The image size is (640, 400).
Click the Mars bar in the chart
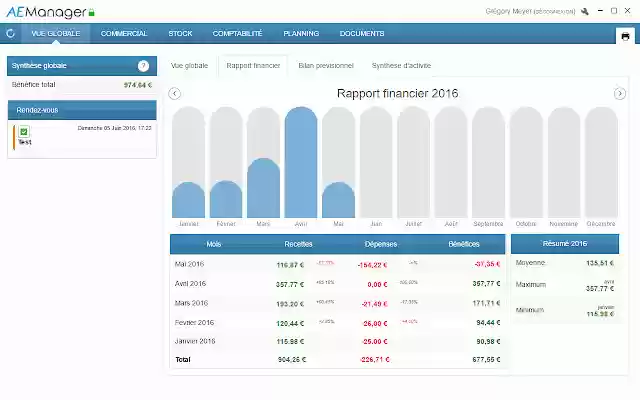click(263, 190)
